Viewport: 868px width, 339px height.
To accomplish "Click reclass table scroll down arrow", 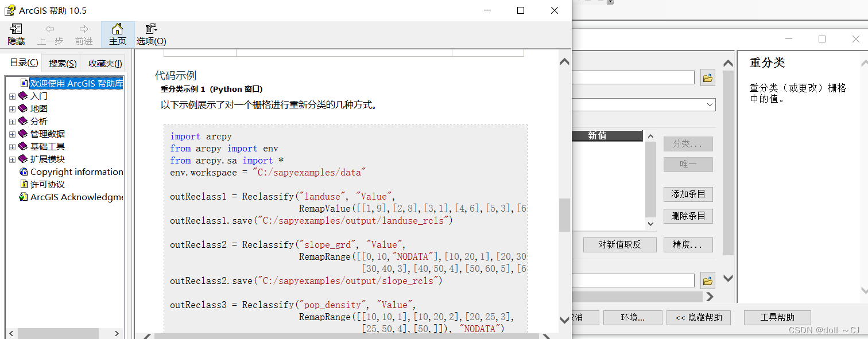I will pos(650,224).
